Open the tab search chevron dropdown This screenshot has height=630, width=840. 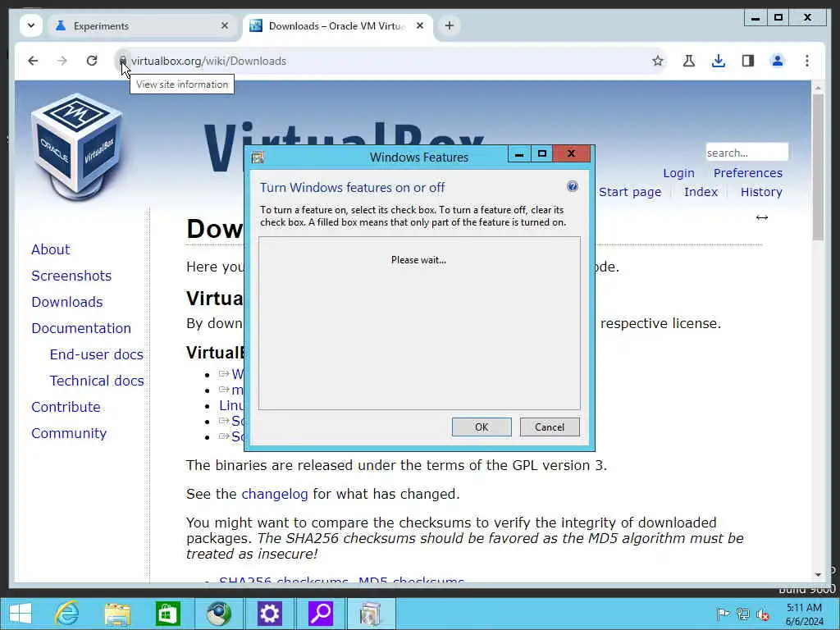31,25
